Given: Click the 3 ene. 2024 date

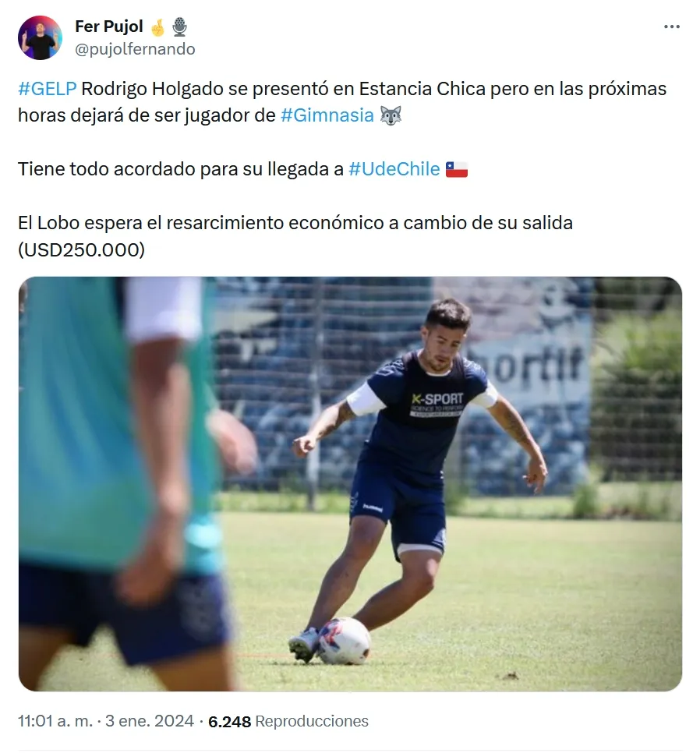Looking at the screenshot, I should (150, 721).
